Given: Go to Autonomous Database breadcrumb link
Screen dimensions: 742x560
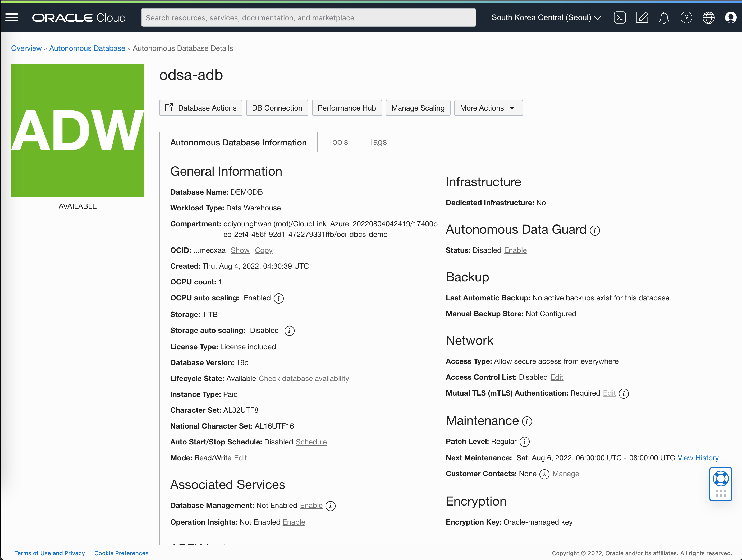Looking at the screenshot, I should (x=87, y=48).
